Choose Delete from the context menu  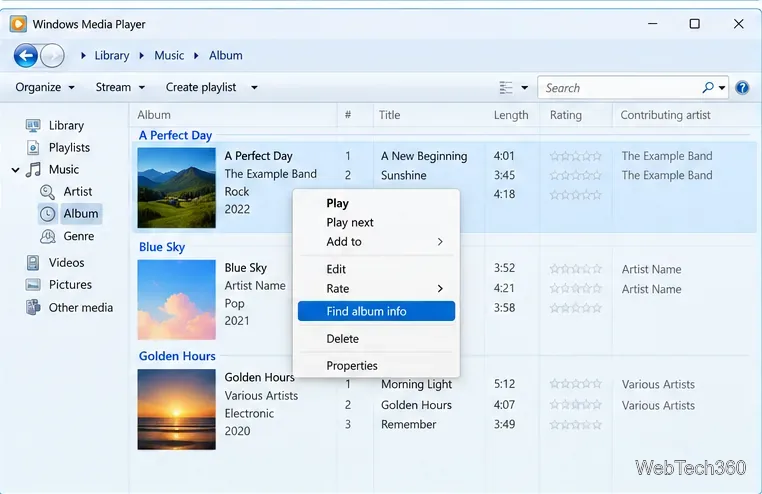(376, 339)
